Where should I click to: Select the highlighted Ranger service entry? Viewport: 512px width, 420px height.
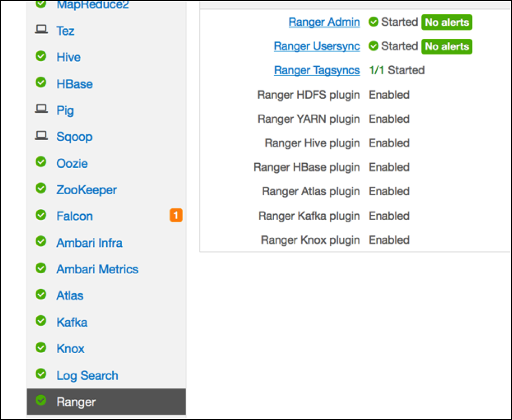[76, 402]
